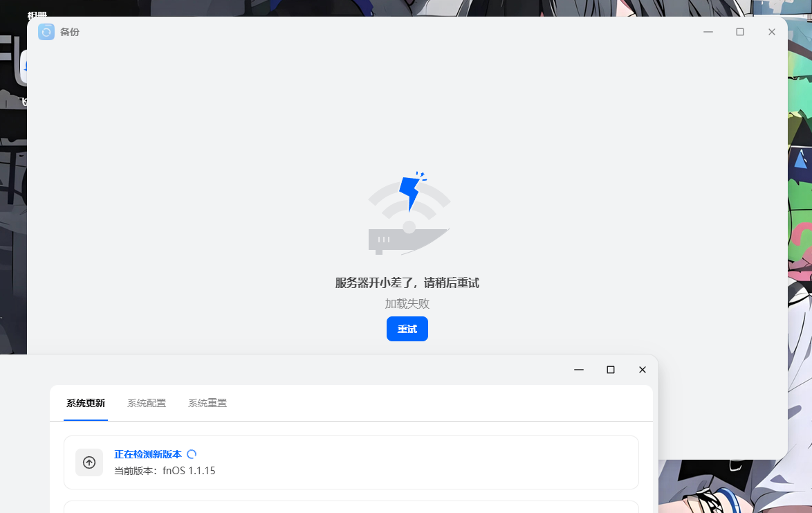Click the circled up-arrow update icon

coord(89,462)
